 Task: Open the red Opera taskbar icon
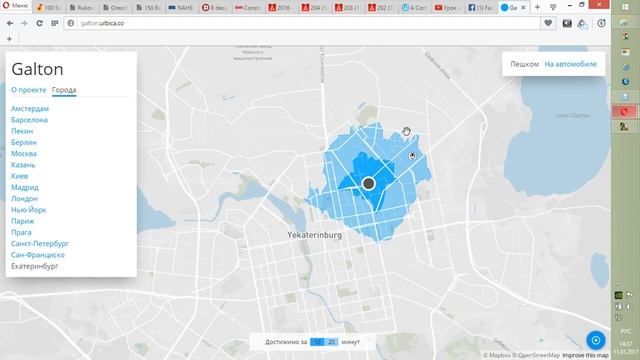(x=624, y=111)
